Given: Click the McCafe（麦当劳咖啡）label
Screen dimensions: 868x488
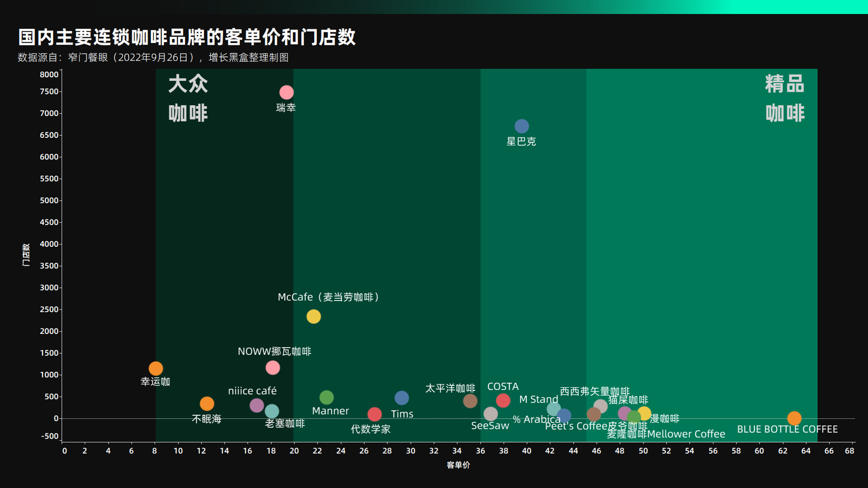Looking at the screenshot, I should 329,297.
